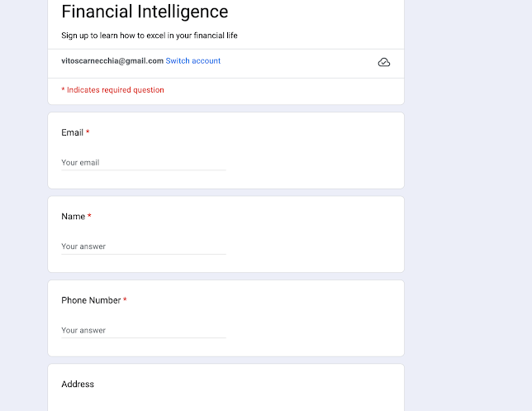
Task: Click the Name answer text field
Action: 143,246
